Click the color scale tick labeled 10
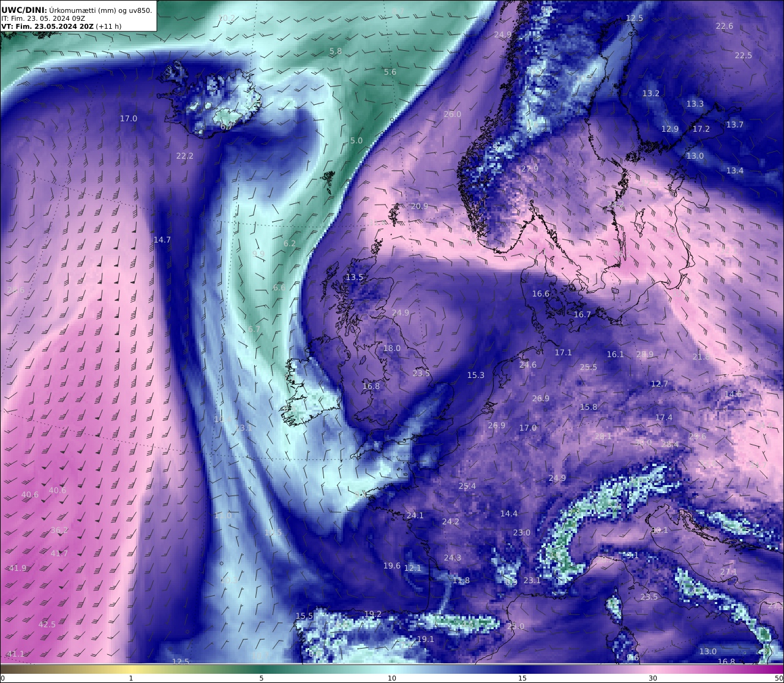Screen dimensions: 784x683 [392, 677]
